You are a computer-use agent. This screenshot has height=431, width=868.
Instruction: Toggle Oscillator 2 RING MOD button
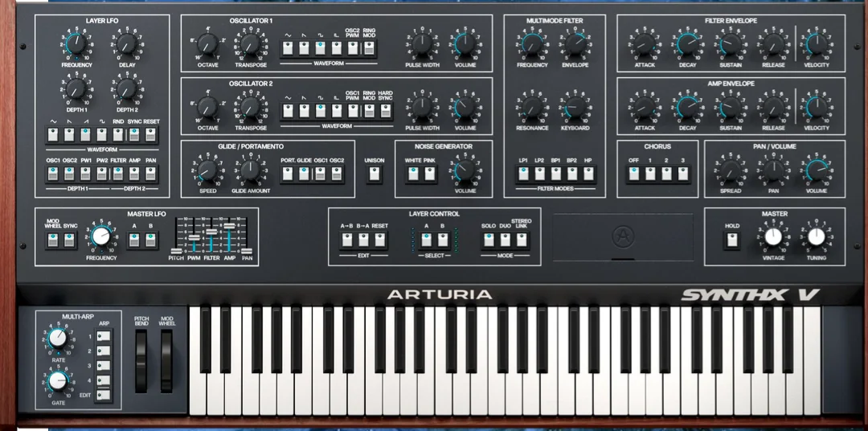pos(369,111)
